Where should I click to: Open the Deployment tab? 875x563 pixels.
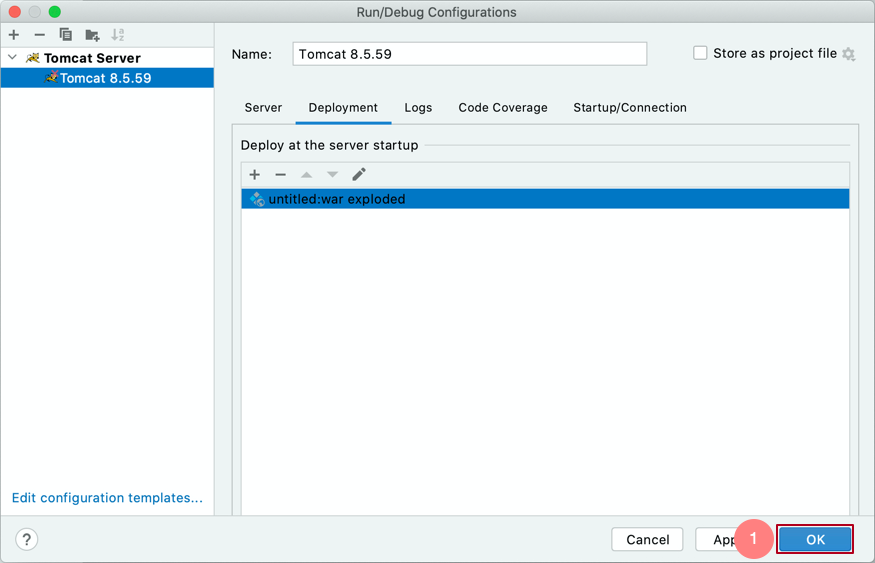tap(343, 108)
